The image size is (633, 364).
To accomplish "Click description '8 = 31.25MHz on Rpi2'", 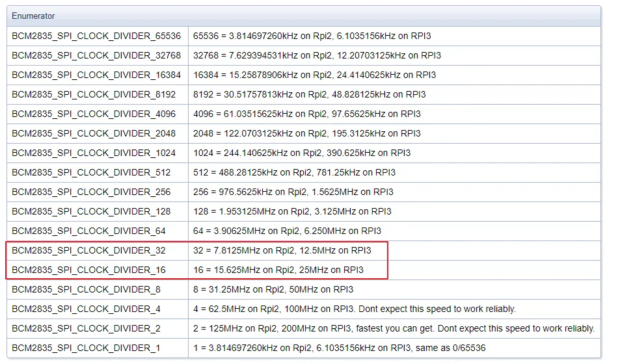I will click(x=273, y=289).
